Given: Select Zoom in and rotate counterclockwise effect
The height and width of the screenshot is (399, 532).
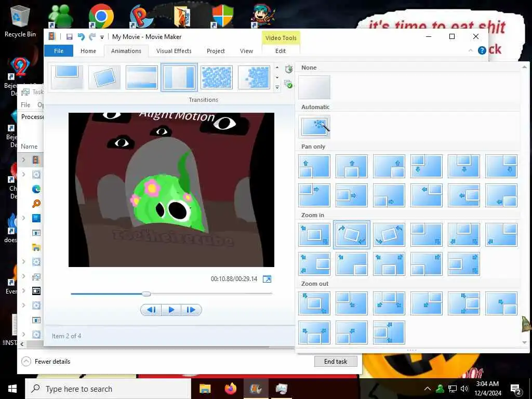Looking at the screenshot, I should 389,235.
